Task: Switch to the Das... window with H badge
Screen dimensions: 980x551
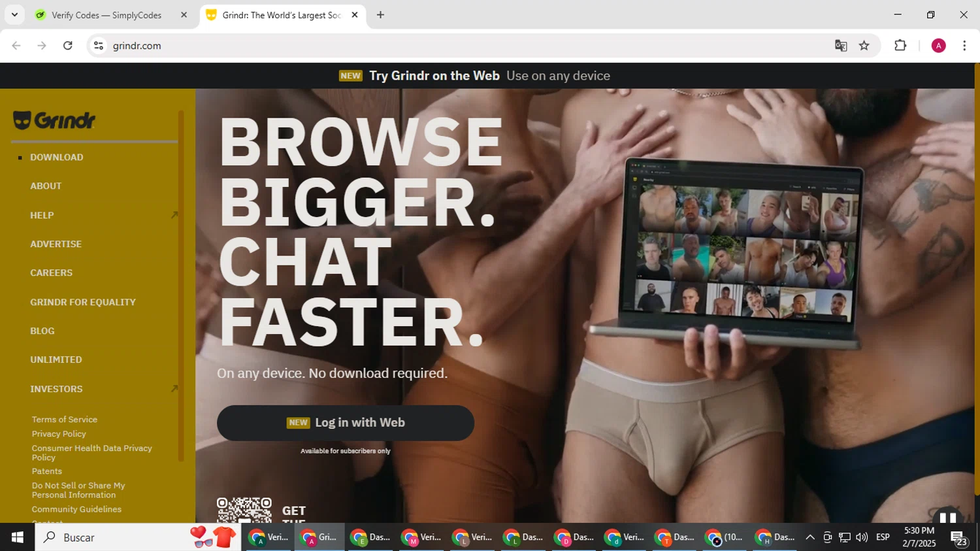Action: click(776, 537)
